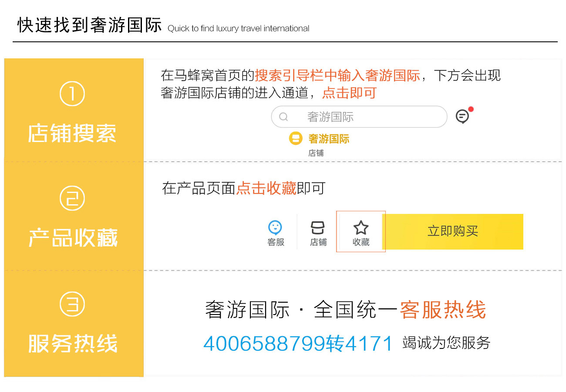Screen dimensions: 566x392
Task: Click the 客服 label under the smiley
Action: [x=276, y=243]
